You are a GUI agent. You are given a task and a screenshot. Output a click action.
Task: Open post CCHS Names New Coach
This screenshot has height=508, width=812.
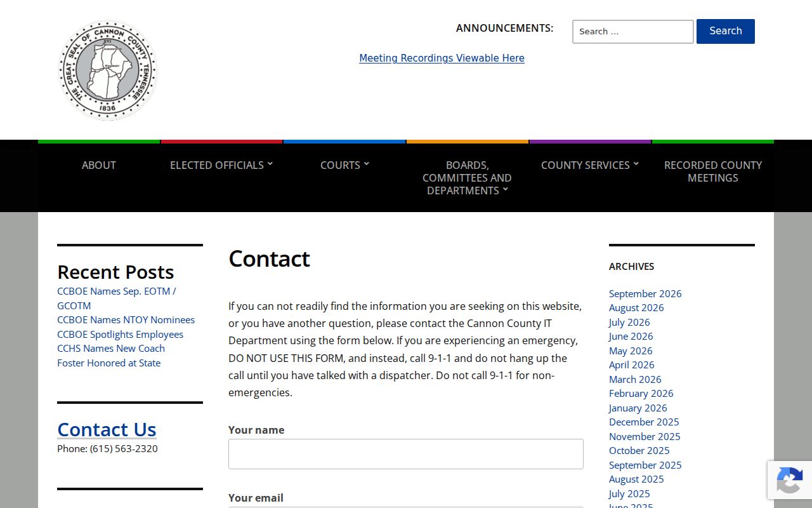[111, 348]
